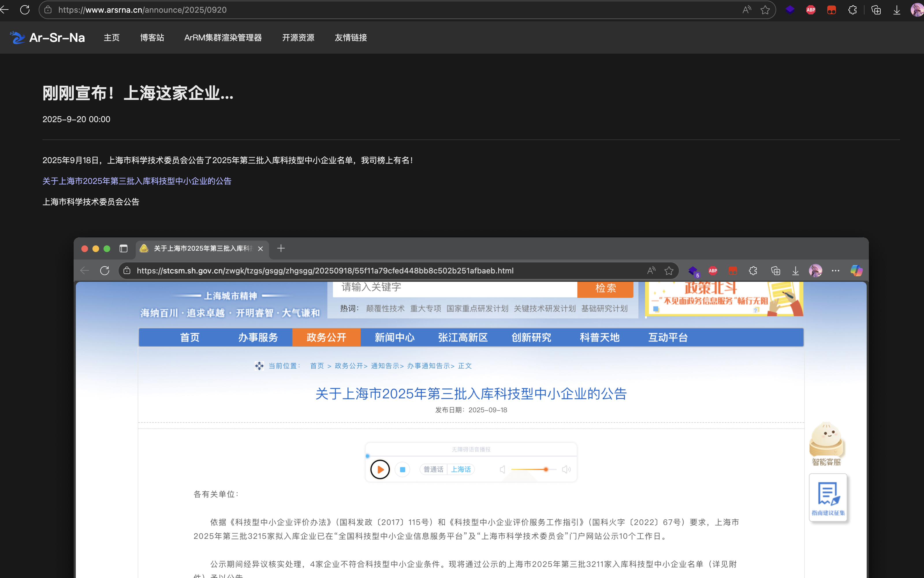Open the browser profile avatar
This screenshot has width=924, height=578.
(x=917, y=10)
